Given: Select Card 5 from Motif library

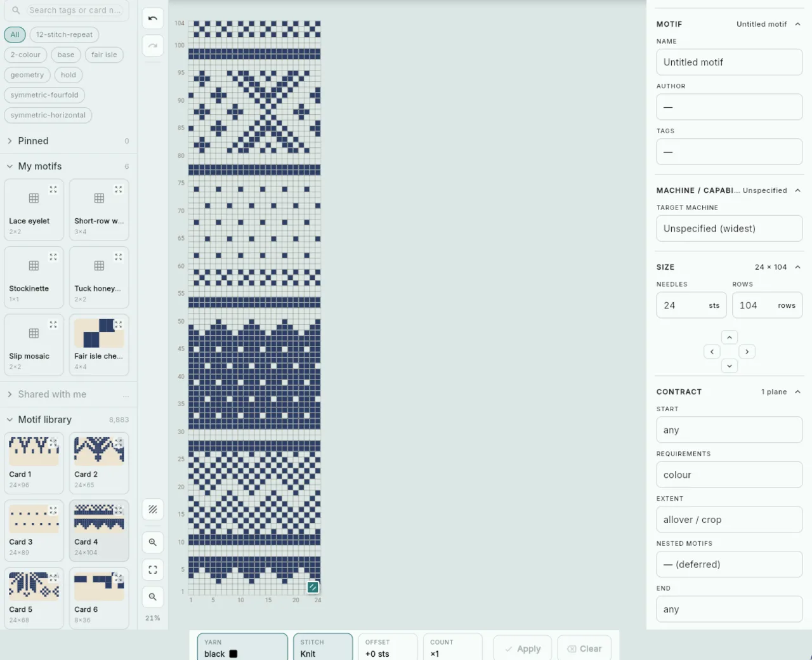Looking at the screenshot, I should (x=34, y=598).
